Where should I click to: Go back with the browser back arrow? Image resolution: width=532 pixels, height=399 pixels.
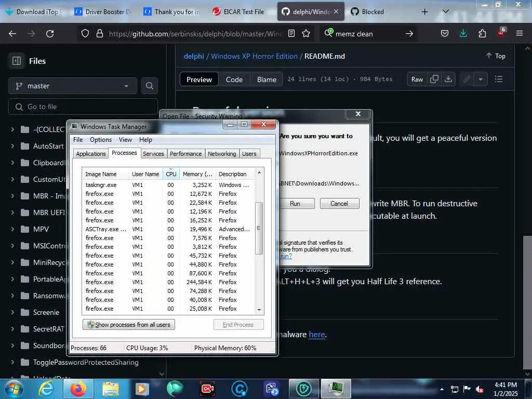pos(12,34)
